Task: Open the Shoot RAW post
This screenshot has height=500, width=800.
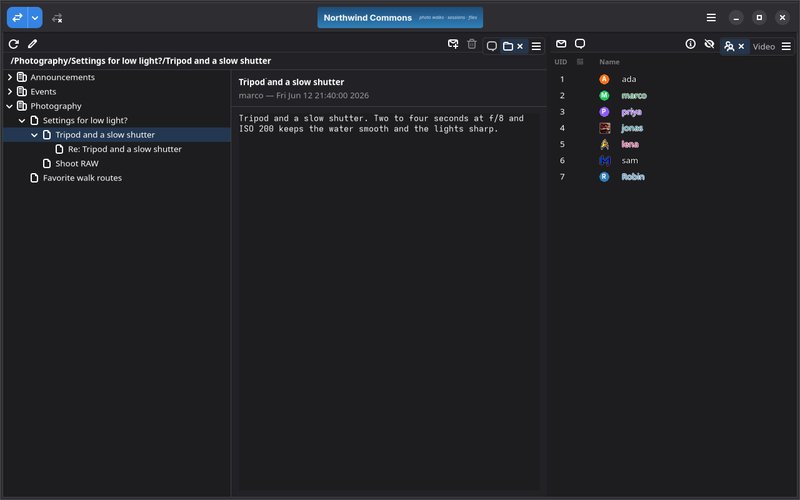Action: (x=77, y=163)
